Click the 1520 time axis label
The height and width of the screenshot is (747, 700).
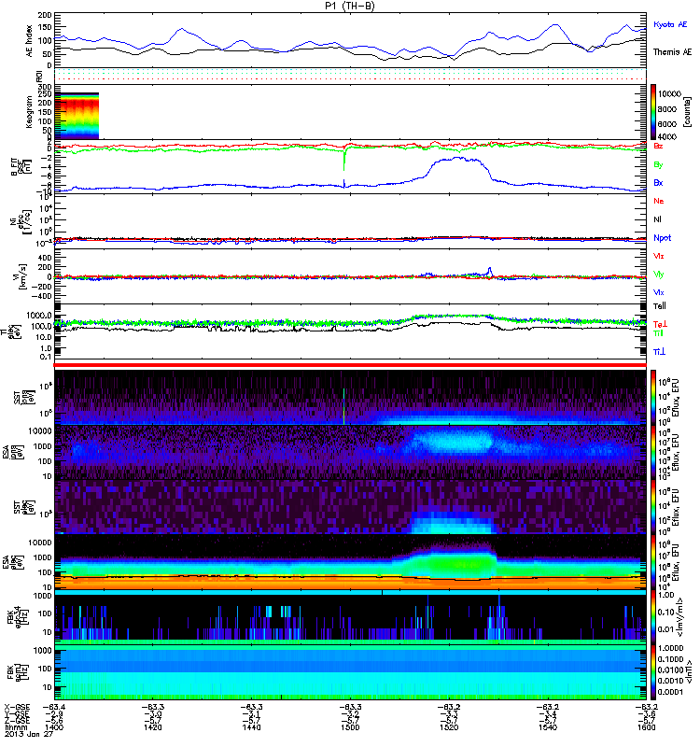point(449,727)
